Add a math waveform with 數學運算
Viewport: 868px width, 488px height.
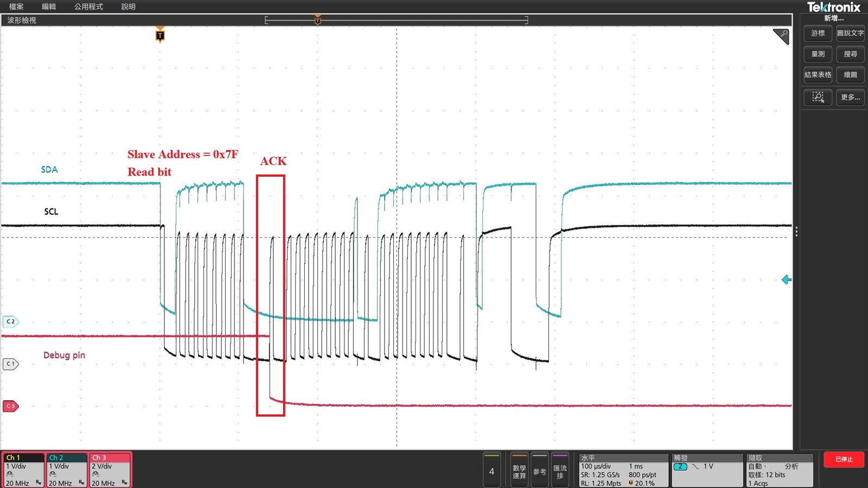pos(519,470)
